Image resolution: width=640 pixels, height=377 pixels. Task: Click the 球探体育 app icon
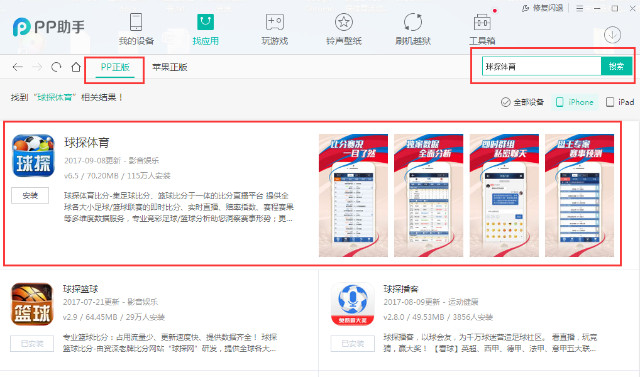(33, 155)
